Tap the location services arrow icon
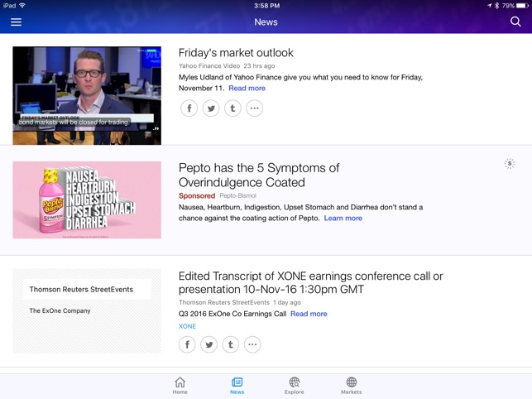This screenshot has height=399, width=532. coord(490,6)
